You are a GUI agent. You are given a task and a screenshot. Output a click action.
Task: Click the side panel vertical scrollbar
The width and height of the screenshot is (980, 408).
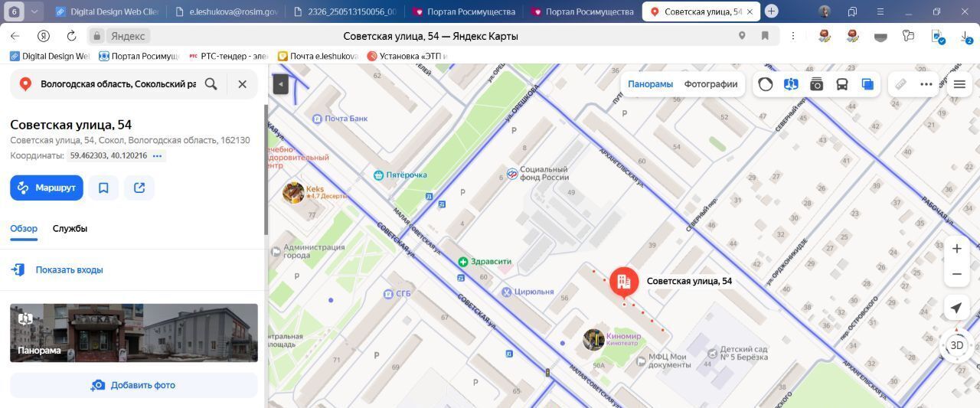pos(266,168)
